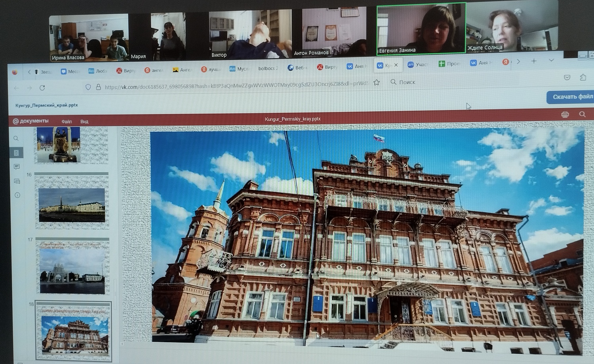Open the chat panel icon in sidebar
The image size is (594, 364).
coord(17,181)
